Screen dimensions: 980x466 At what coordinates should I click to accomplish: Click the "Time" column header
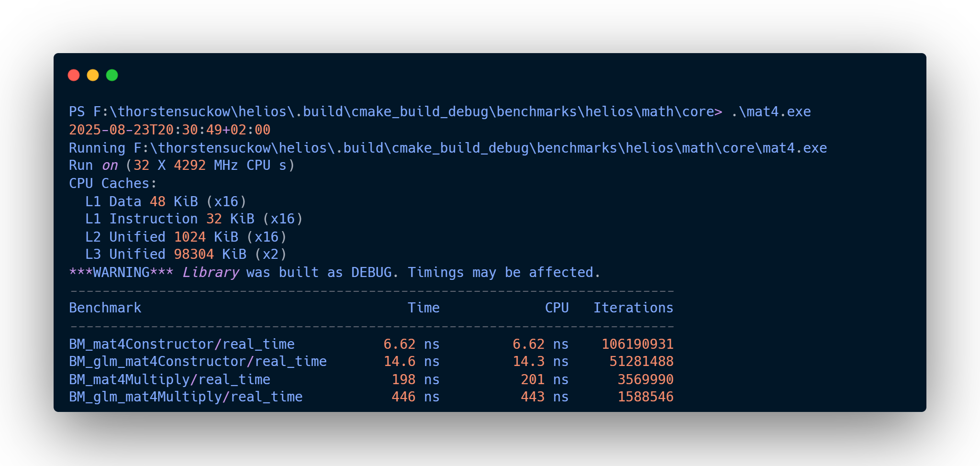[x=423, y=308]
